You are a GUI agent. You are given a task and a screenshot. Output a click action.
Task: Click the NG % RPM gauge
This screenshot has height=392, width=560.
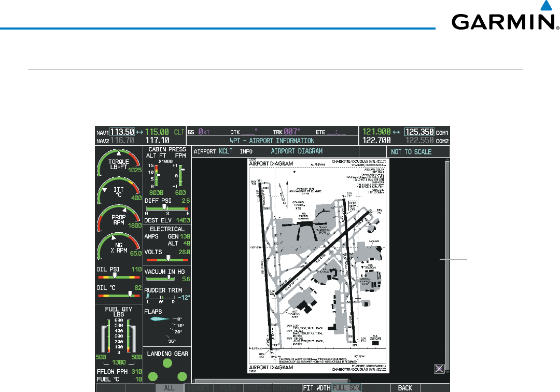119,246
